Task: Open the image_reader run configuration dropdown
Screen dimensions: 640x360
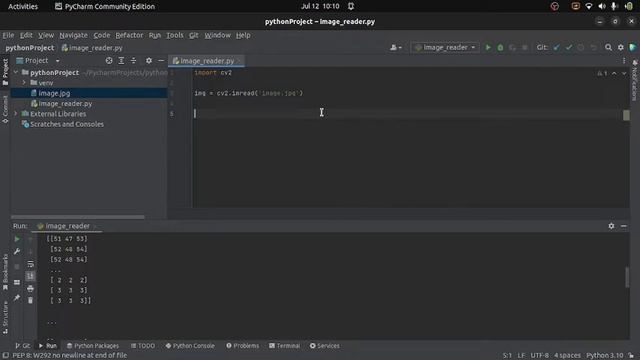Action: click(x=445, y=48)
